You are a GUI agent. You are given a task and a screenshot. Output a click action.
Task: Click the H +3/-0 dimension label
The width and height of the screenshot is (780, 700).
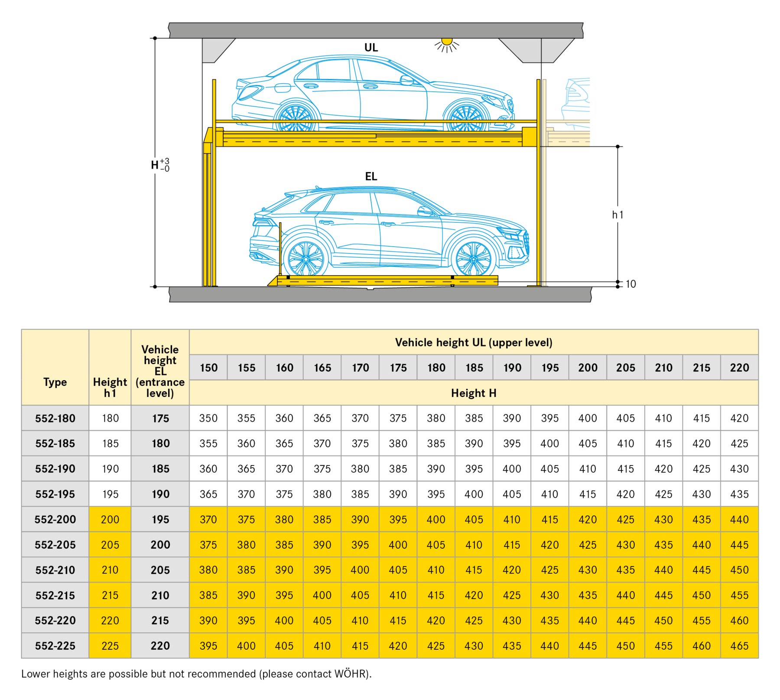tap(160, 165)
